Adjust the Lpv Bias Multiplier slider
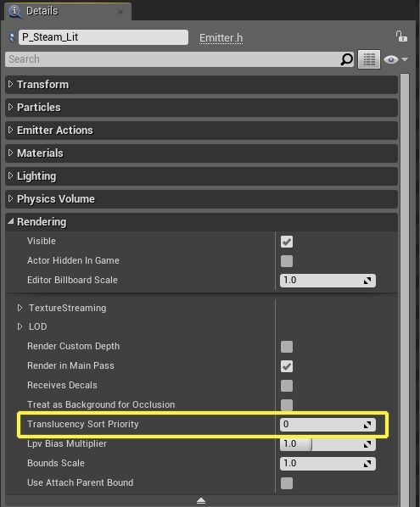 pos(328,444)
